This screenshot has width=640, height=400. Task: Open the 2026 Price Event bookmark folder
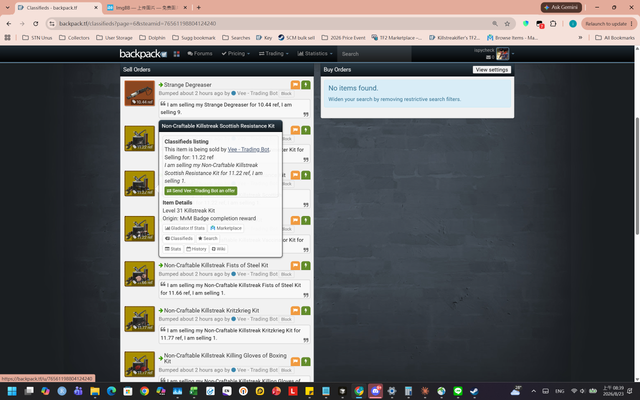[x=343, y=38]
